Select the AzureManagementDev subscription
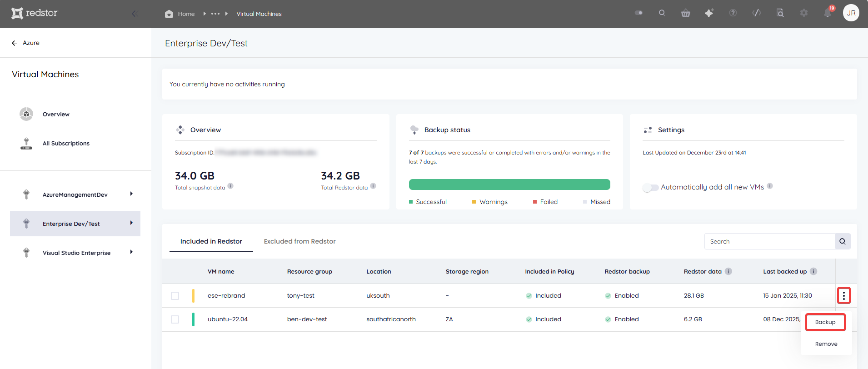The height and width of the screenshot is (369, 868). coord(75,194)
